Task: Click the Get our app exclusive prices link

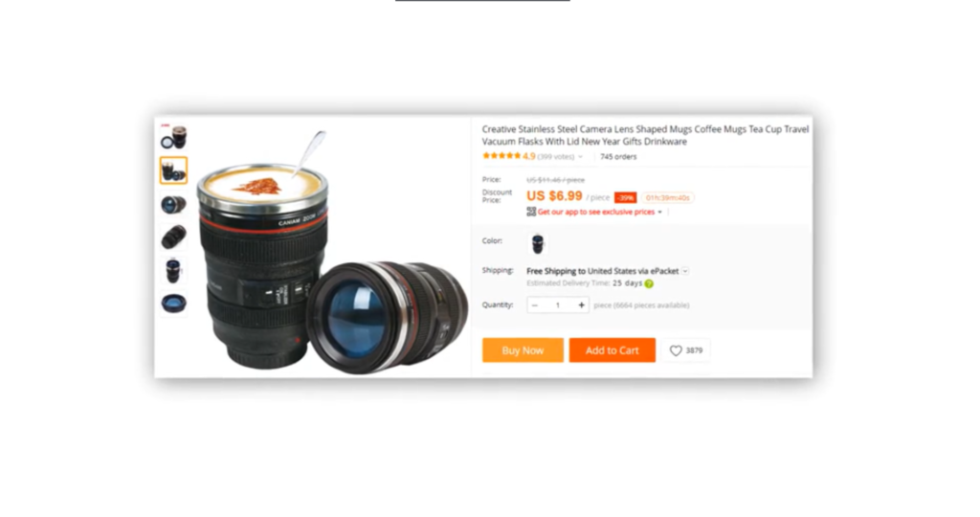Action: tap(595, 213)
